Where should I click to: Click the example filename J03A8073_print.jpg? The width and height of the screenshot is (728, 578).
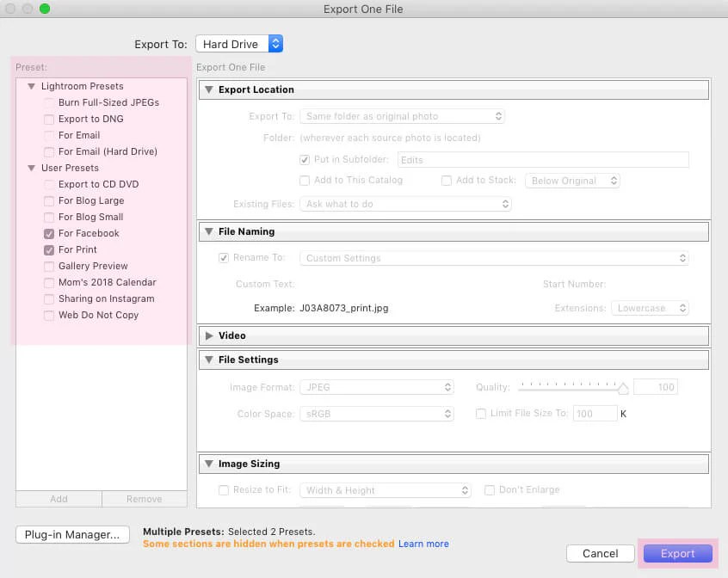(x=344, y=309)
